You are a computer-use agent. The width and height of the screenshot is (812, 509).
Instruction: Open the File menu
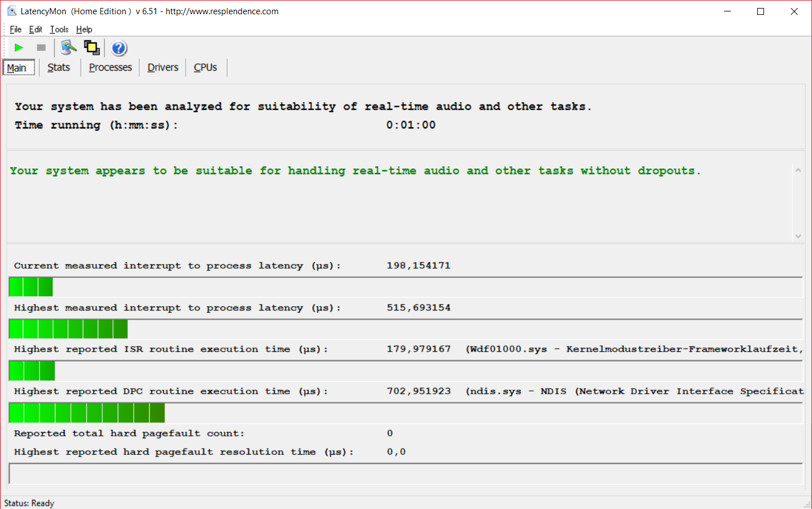(15, 30)
